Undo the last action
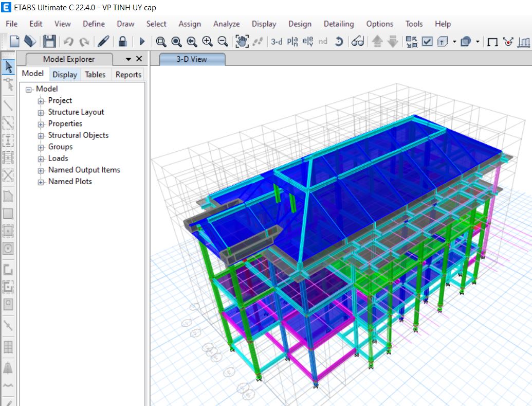Image resolution: width=532 pixels, height=406 pixels. click(x=68, y=42)
